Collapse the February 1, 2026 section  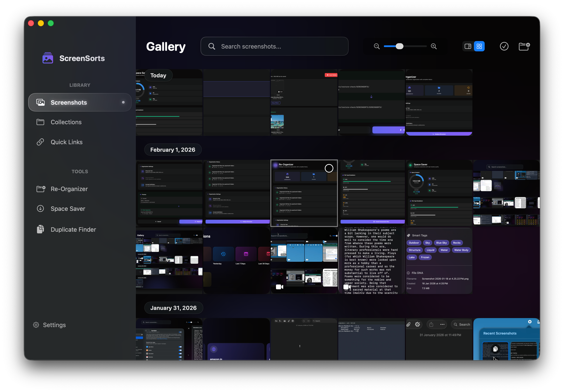[173, 149]
